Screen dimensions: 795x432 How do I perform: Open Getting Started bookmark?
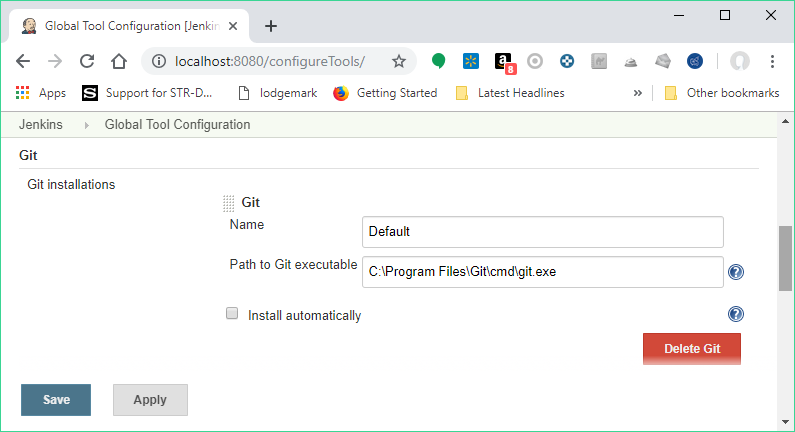point(385,93)
